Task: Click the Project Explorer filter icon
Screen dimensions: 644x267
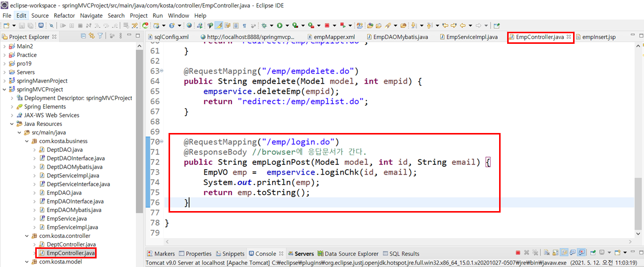Action: pyautogui.click(x=100, y=36)
